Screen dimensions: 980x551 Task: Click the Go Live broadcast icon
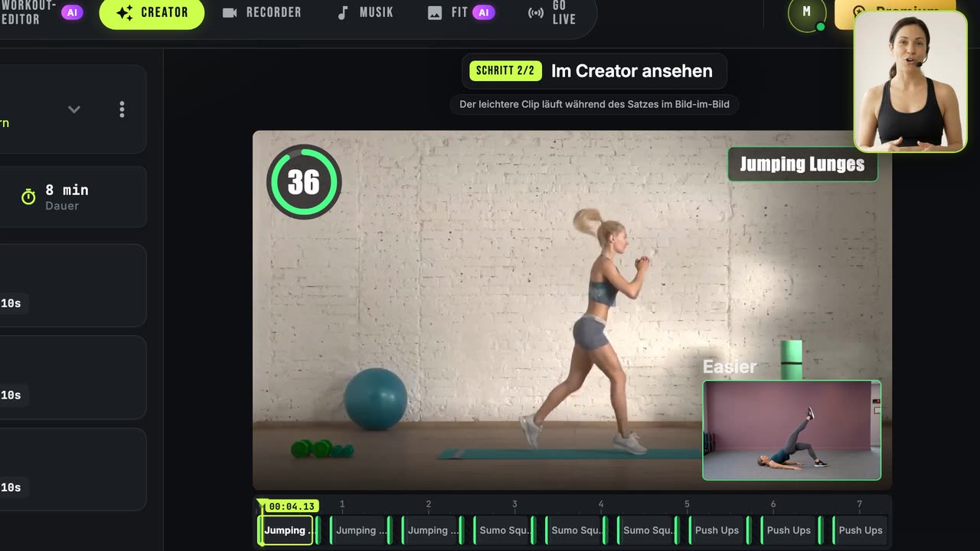coord(536,13)
